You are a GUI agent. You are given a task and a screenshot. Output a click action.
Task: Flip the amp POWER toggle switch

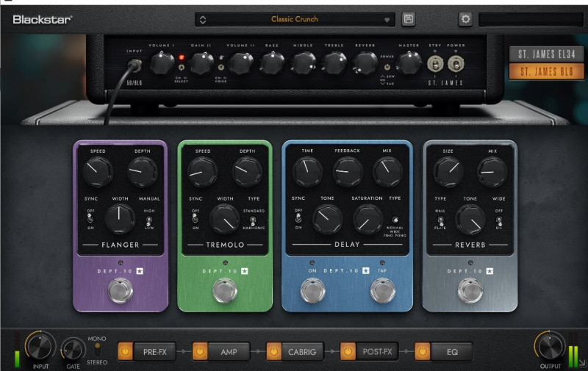pyautogui.click(x=456, y=64)
